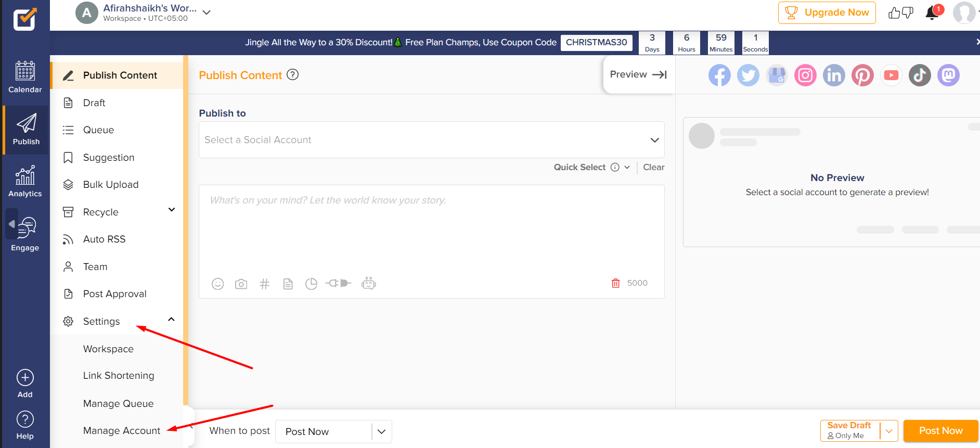This screenshot has width=980, height=448.
Task: Click the orange Post Now button
Action: 940,431
